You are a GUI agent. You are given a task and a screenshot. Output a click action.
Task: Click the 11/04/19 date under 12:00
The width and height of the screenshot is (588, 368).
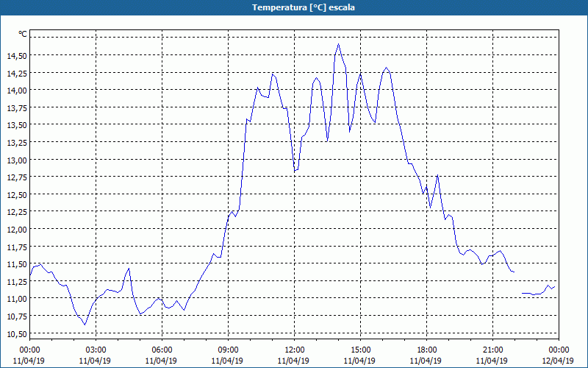pyautogui.click(x=293, y=361)
